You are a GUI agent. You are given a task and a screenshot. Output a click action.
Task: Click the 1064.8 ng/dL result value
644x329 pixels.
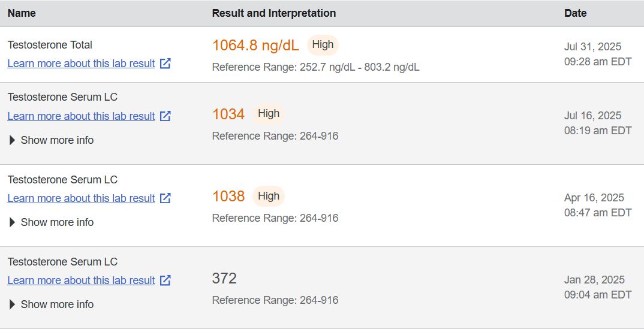pos(255,46)
